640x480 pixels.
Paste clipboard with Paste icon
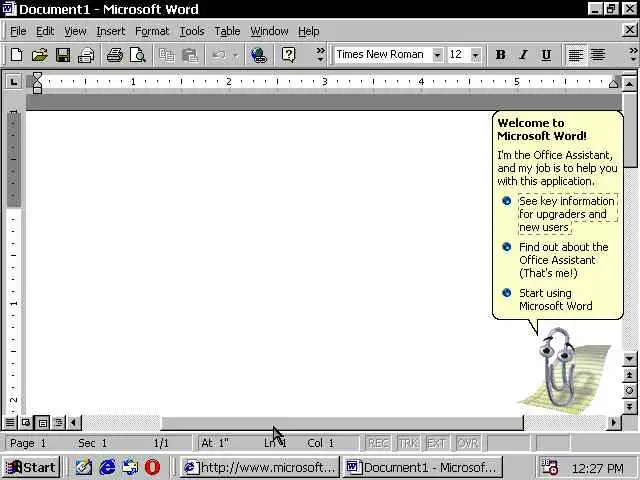pos(190,55)
